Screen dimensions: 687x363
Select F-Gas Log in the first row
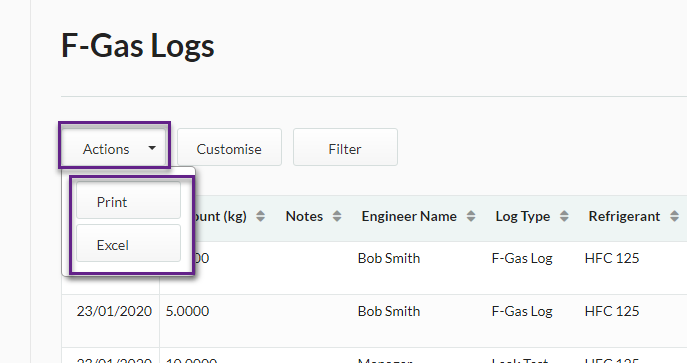[522, 258]
